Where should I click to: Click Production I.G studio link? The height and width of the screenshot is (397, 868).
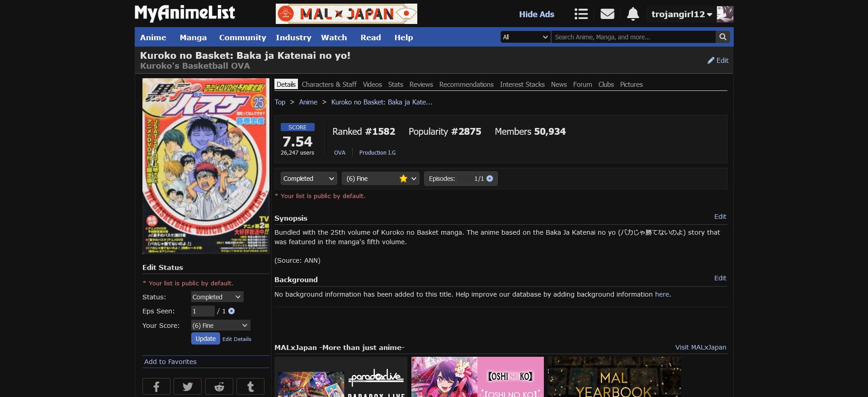[377, 153]
